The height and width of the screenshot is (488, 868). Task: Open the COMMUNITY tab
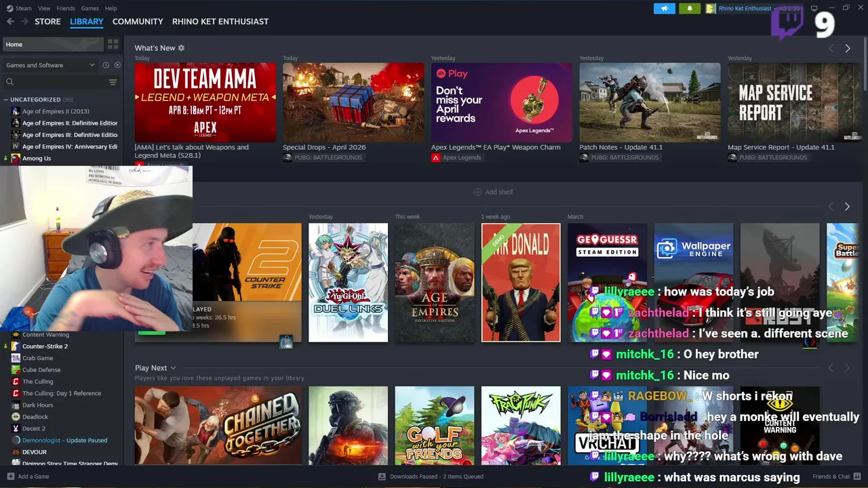pos(138,22)
